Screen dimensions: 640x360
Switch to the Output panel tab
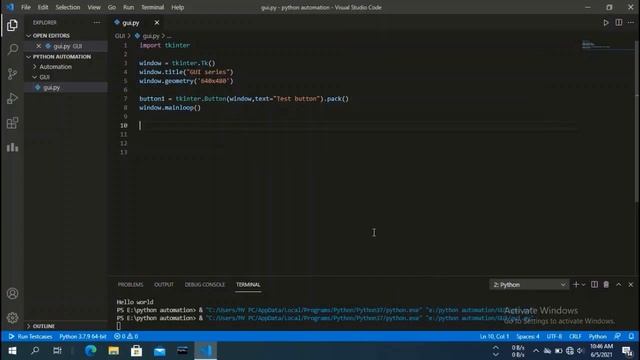[164, 284]
